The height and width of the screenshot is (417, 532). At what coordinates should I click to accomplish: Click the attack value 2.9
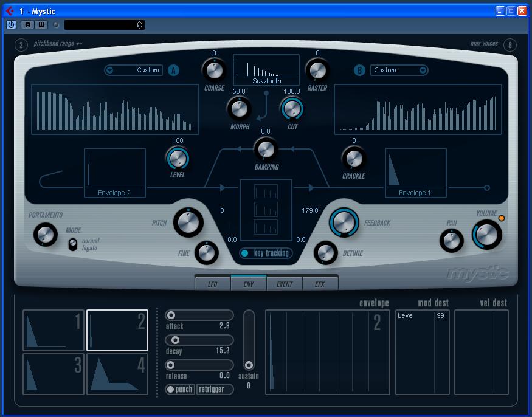[x=224, y=326]
